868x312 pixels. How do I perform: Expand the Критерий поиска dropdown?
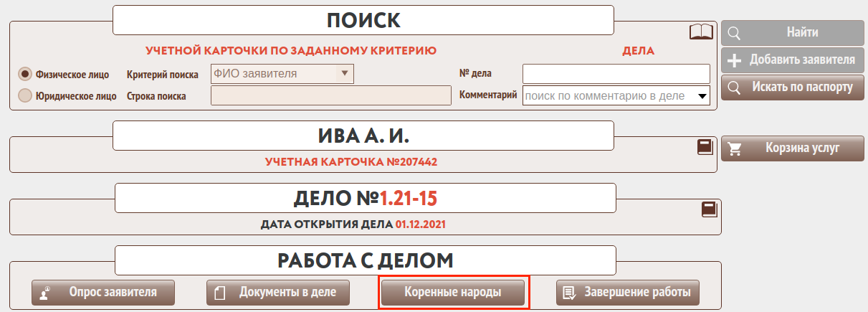(x=344, y=73)
